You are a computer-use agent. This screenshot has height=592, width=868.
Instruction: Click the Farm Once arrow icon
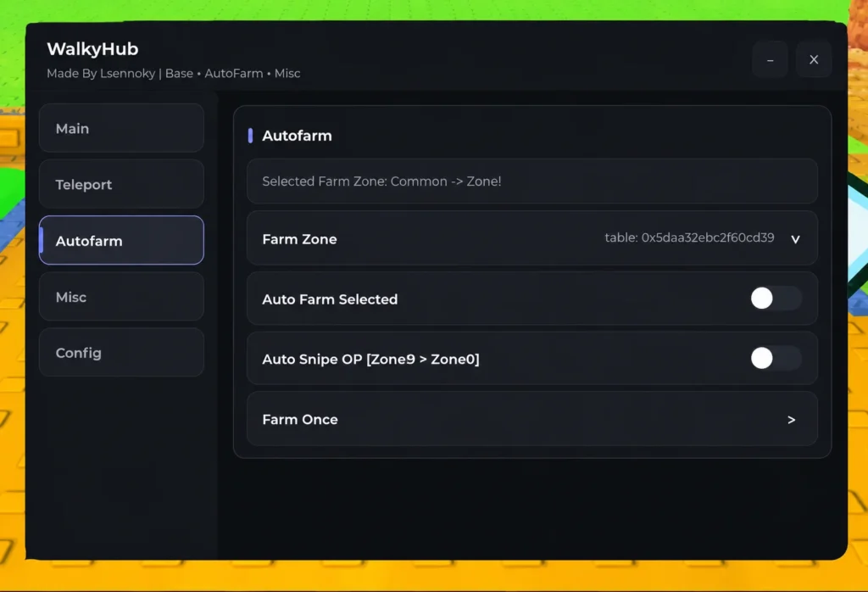tap(792, 420)
